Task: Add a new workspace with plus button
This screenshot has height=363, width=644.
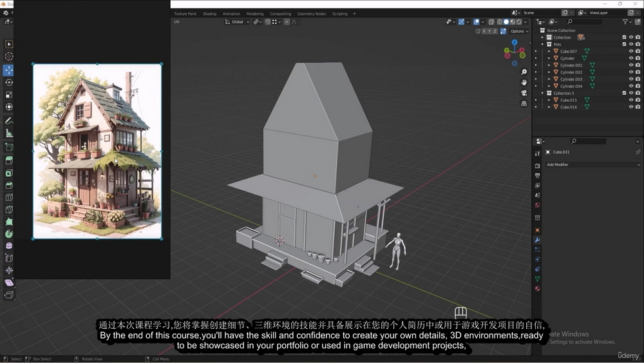Action: click(x=354, y=14)
